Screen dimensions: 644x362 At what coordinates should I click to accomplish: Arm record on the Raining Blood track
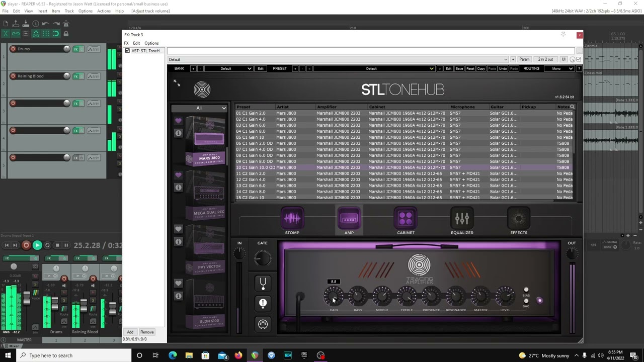13,76
